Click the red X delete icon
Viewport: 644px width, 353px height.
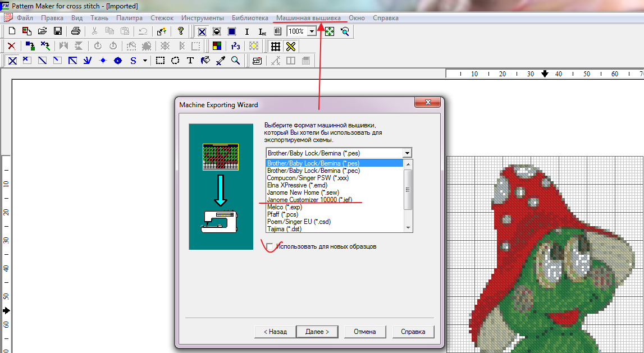coord(11,46)
